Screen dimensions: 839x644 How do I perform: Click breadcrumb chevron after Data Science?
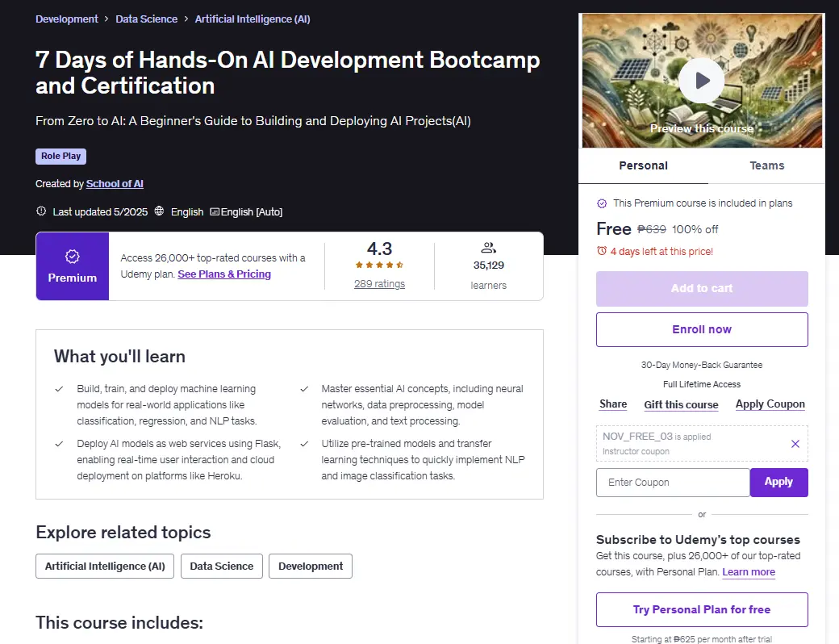(186, 19)
